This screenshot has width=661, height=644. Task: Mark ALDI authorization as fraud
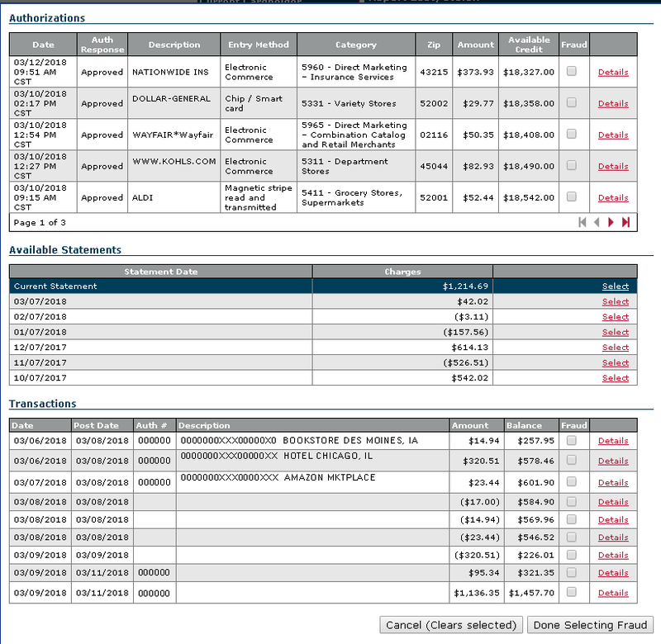click(x=571, y=197)
